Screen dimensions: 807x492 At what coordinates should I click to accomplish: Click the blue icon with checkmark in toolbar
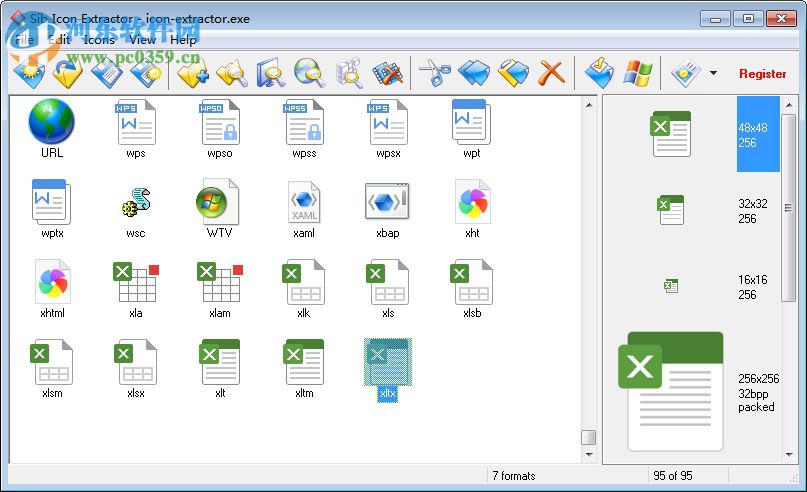(599, 73)
